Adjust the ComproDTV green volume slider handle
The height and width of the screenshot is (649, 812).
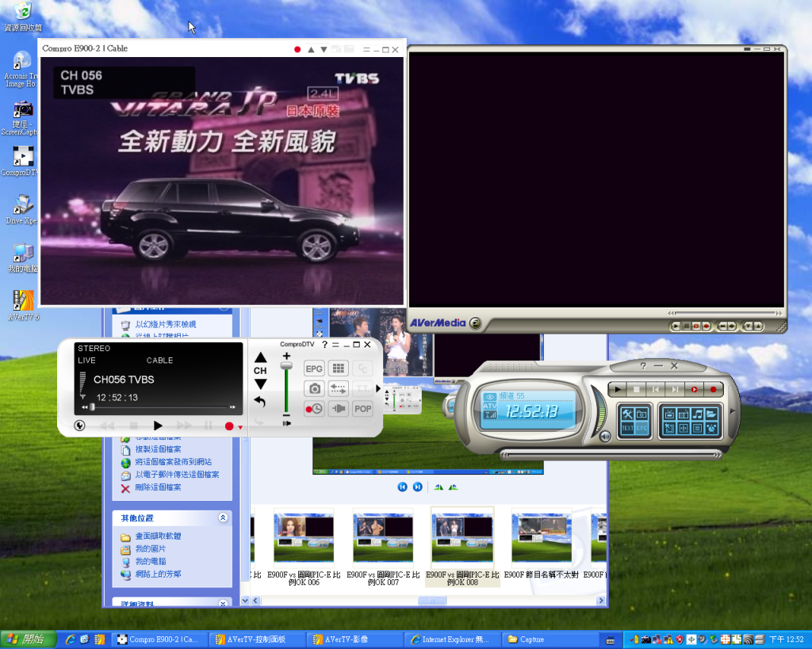pos(286,366)
